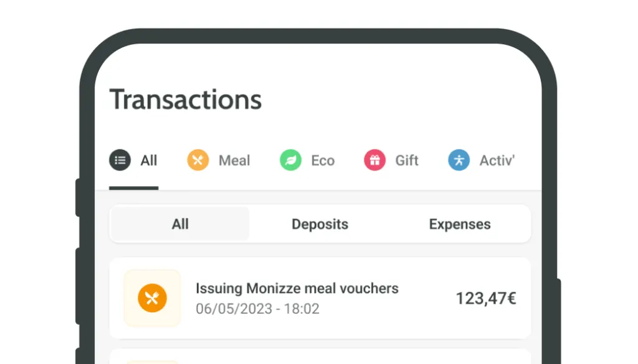Image resolution: width=638 pixels, height=364 pixels.
Task: Click the underline indicator beneath the All tab
Action: [x=133, y=188]
